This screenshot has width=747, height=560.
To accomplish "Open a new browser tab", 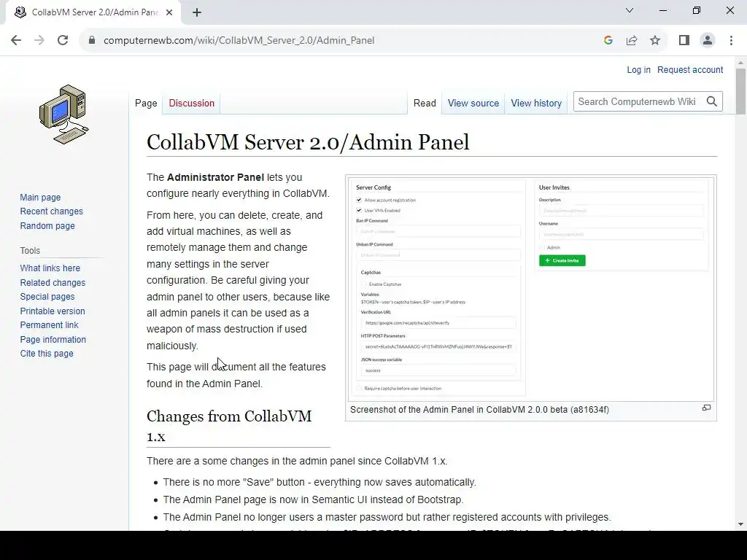I will 197,13.
